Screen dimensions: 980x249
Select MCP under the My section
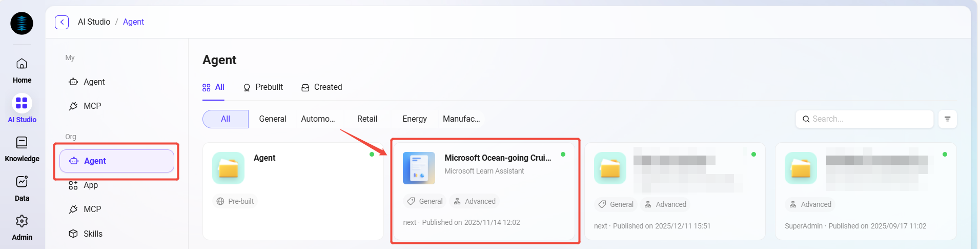92,106
